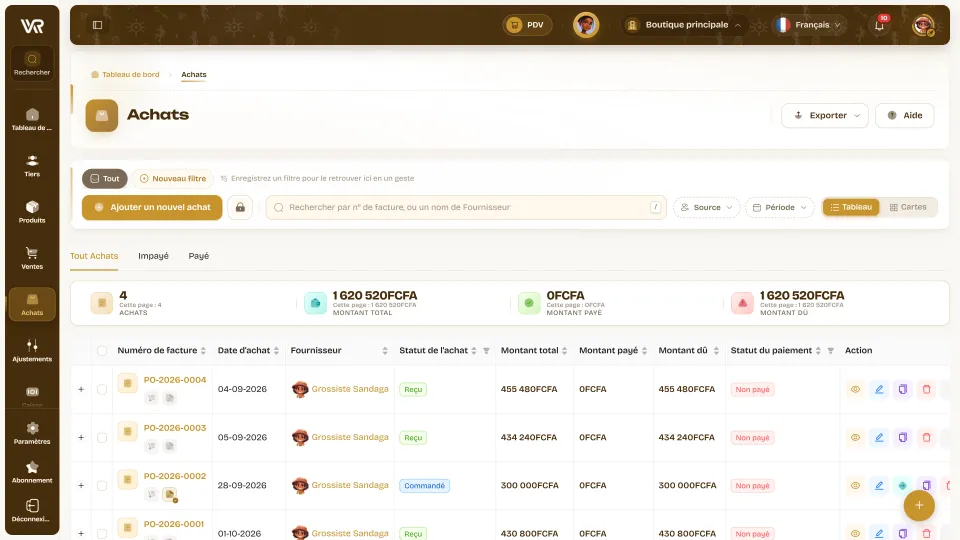
Task: Open the Produits sidebar section
Action: pyautogui.click(x=32, y=212)
